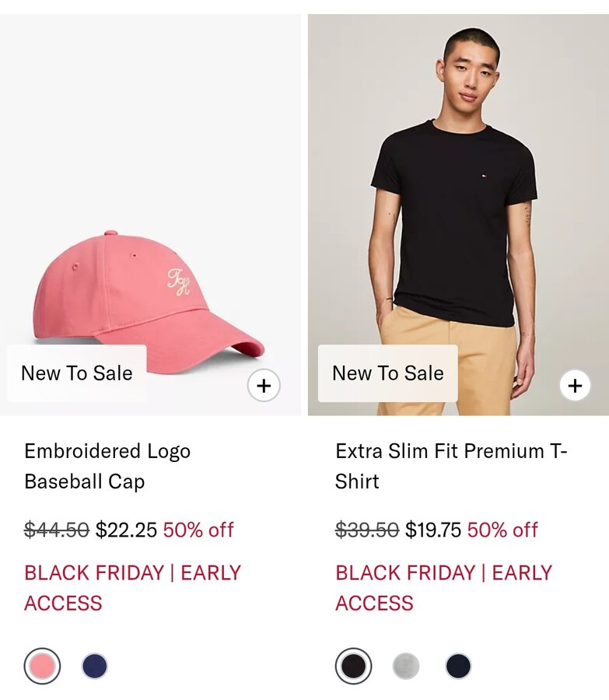Click the $19.75 sale price

(433, 530)
